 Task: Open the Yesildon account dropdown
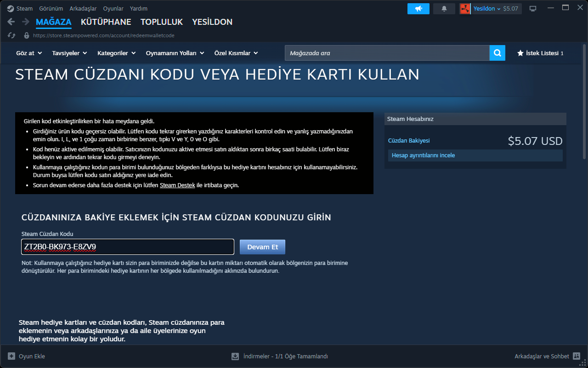point(497,9)
